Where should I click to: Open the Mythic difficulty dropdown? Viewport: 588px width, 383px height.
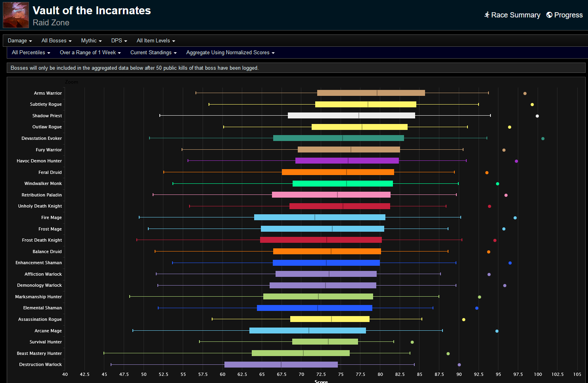tap(91, 41)
